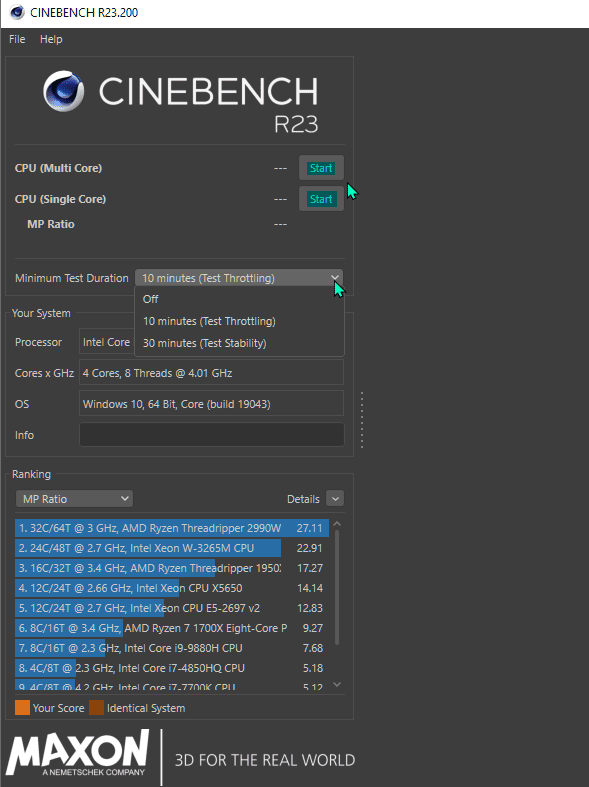589x787 pixels.
Task: Click the Cores x GHz field
Action: (x=211, y=373)
